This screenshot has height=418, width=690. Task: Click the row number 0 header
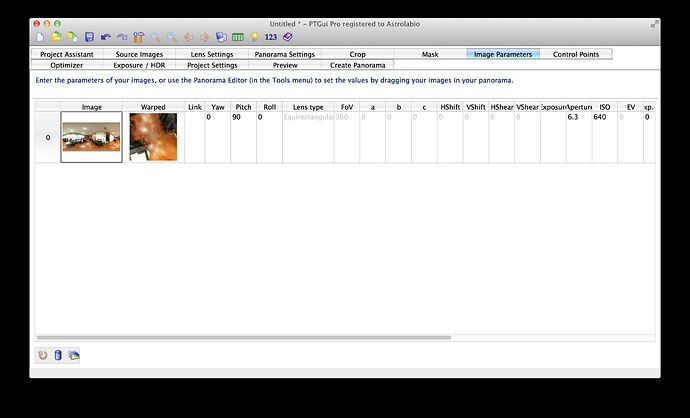(x=48, y=137)
